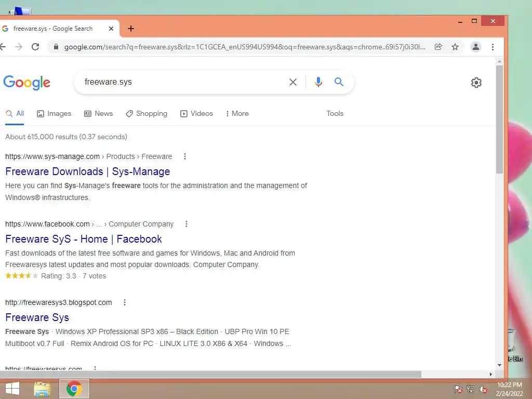Click the http://freewaresys3.blogspot.com URL text

(x=58, y=302)
